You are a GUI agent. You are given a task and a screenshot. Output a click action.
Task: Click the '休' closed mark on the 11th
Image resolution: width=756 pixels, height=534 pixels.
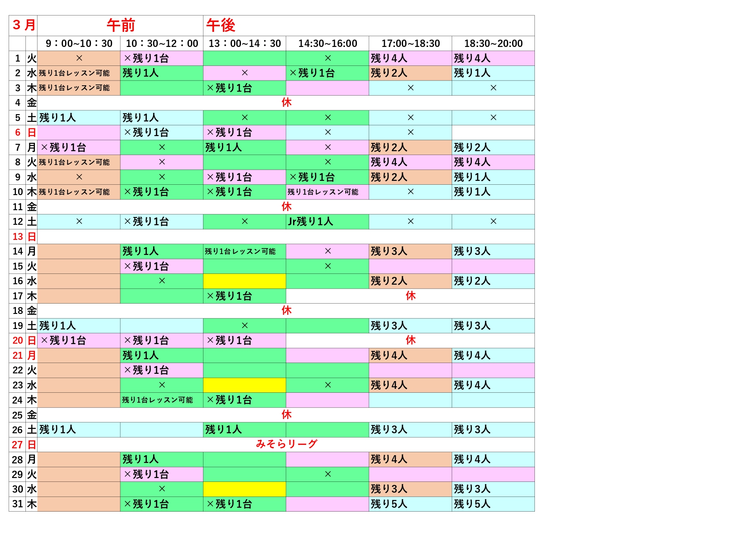coord(286,207)
